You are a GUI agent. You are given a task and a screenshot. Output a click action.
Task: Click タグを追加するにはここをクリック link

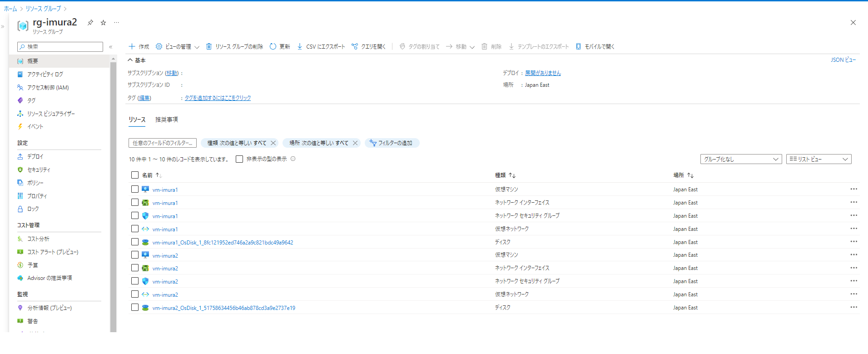(x=218, y=98)
